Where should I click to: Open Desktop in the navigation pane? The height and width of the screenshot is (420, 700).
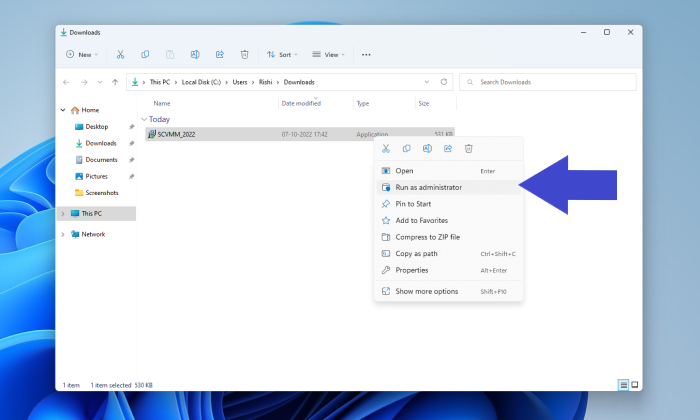coord(97,127)
